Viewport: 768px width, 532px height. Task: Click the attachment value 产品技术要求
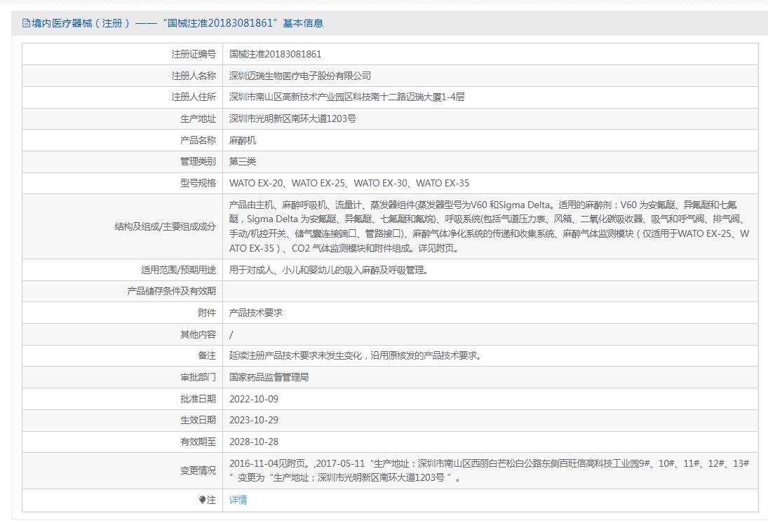coord(256,313)
